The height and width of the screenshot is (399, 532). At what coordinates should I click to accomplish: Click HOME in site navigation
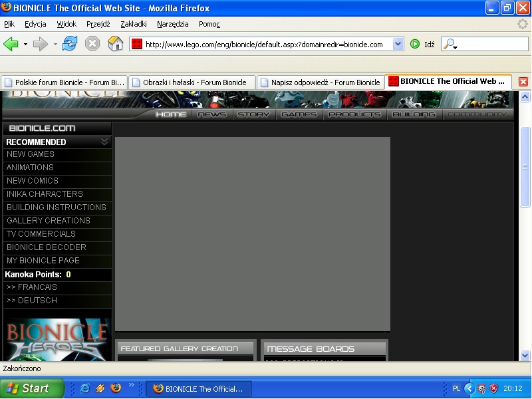[171, 114]
